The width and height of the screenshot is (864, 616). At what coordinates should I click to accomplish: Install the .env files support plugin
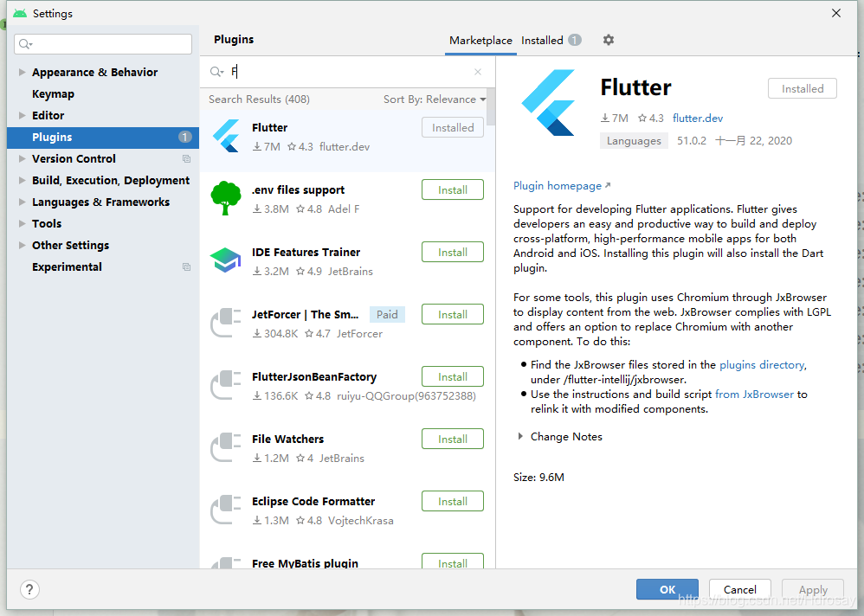(453, 190)
